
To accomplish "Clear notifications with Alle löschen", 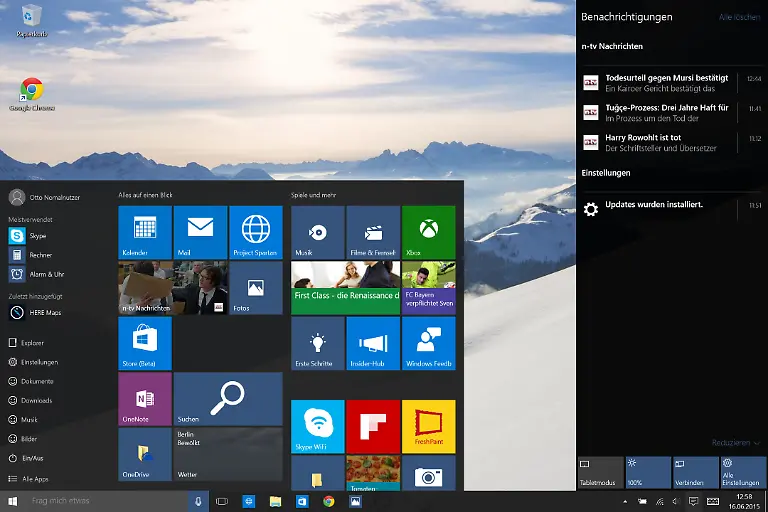I will 740,17.
